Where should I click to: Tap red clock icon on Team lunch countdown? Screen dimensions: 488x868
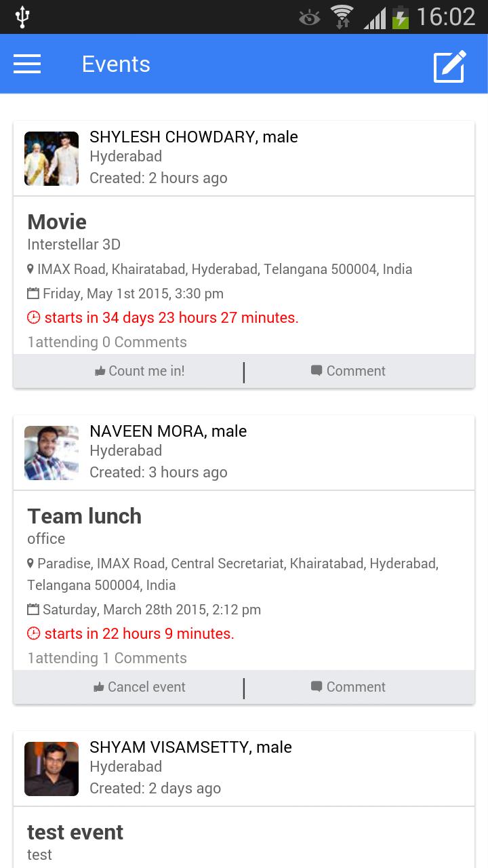(x=34, y=633)
